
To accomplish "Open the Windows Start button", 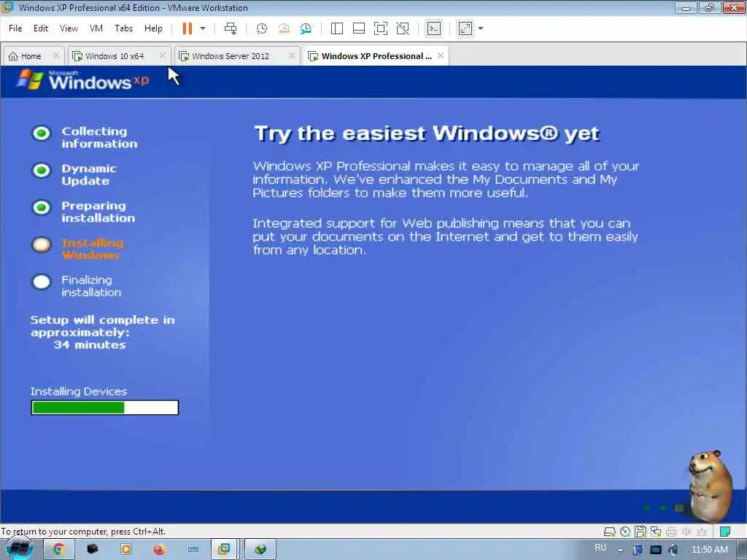I will click(19, 548).
